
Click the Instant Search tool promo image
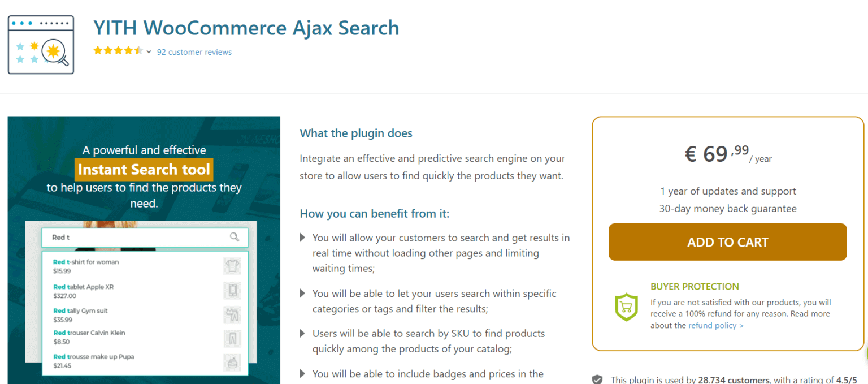coord(144,170)
